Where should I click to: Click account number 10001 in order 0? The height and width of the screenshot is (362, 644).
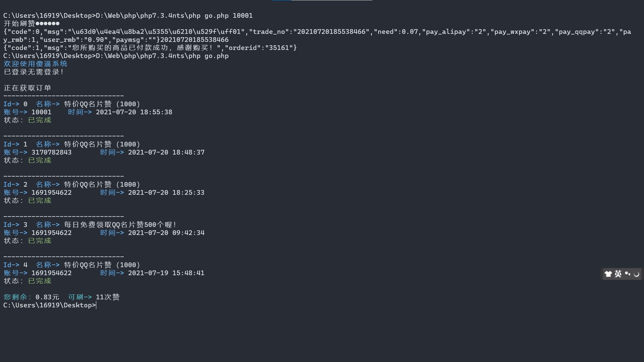pos(41,112)
